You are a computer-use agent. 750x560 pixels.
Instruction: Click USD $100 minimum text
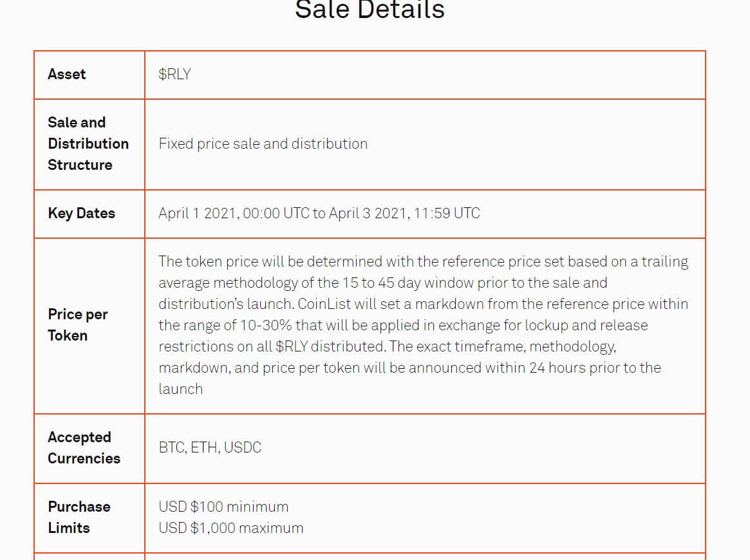pos(223,507)
